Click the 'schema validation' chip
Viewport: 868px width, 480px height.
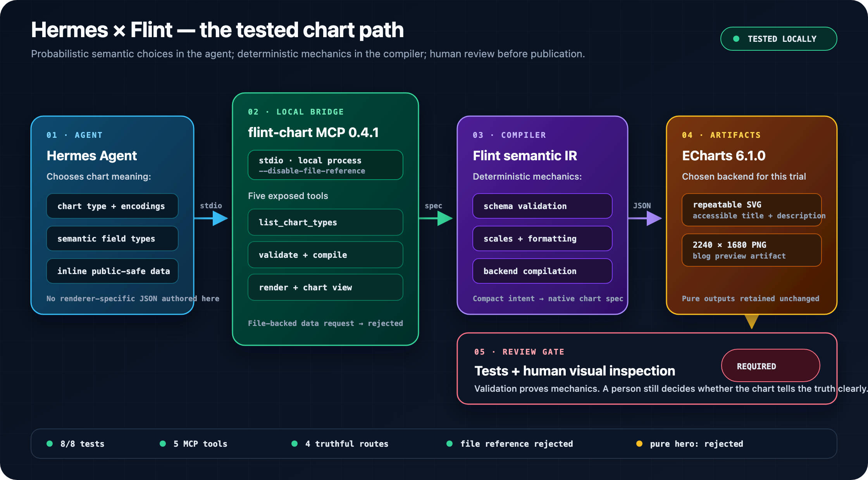[542, 206]
